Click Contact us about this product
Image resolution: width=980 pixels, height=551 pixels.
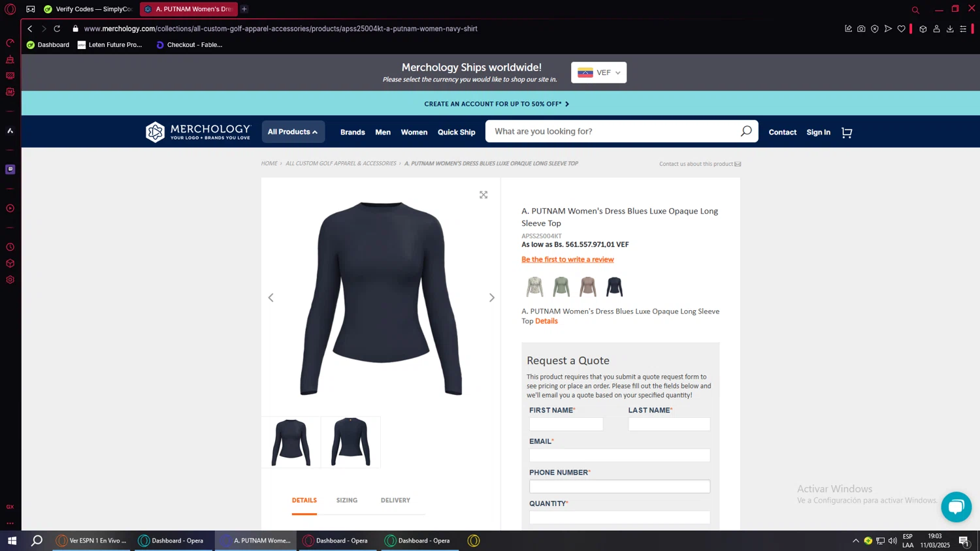pos(700,164)
